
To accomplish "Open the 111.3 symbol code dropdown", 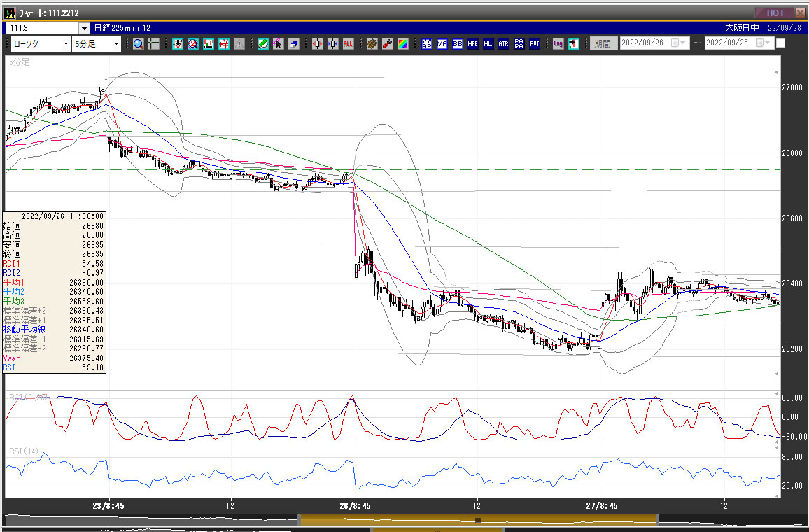I will [84, 29].
